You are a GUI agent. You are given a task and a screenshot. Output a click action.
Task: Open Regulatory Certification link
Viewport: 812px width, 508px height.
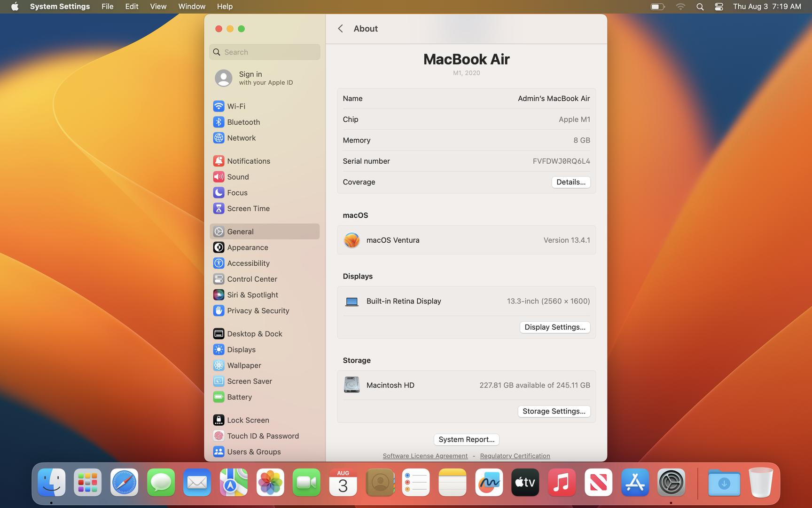click(515, 456)
